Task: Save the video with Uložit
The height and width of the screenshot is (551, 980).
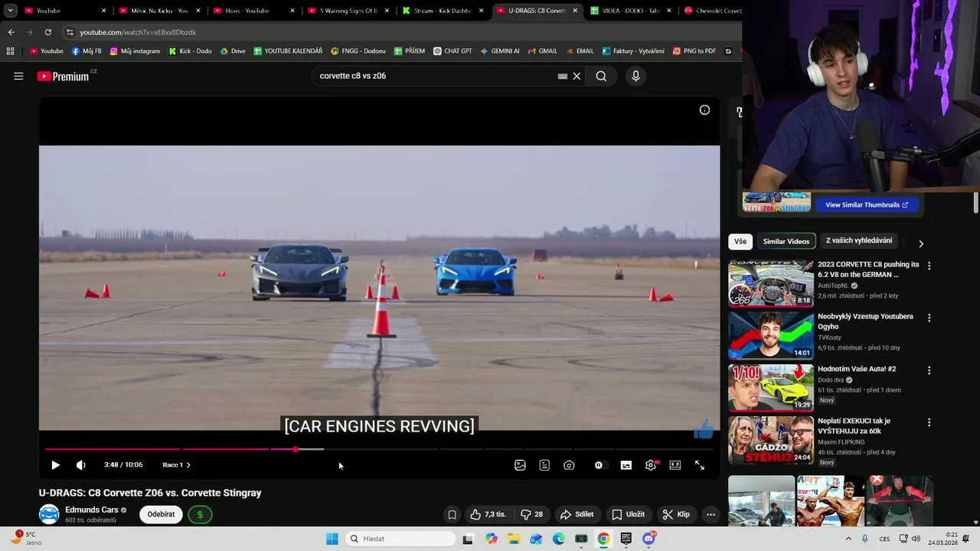Action: click(628, 514)
